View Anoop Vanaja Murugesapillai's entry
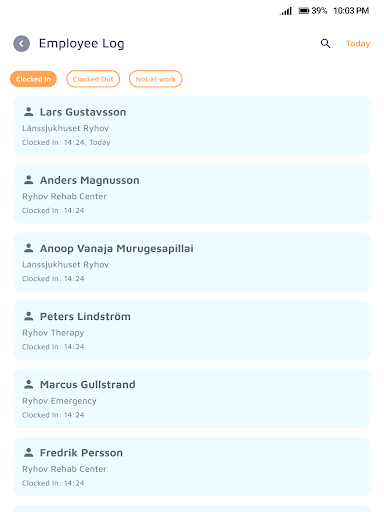The height and width of the screenshot is (512, 384). coord(192,262)
